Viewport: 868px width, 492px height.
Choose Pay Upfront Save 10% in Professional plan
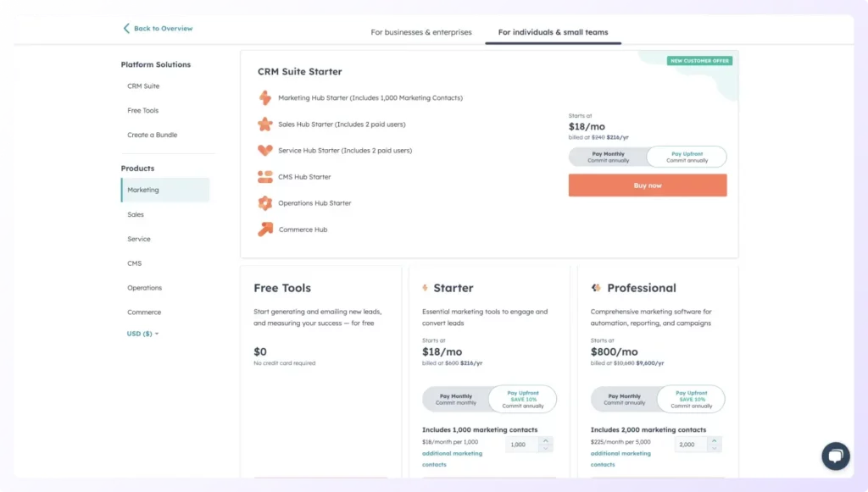click(692, 399)
